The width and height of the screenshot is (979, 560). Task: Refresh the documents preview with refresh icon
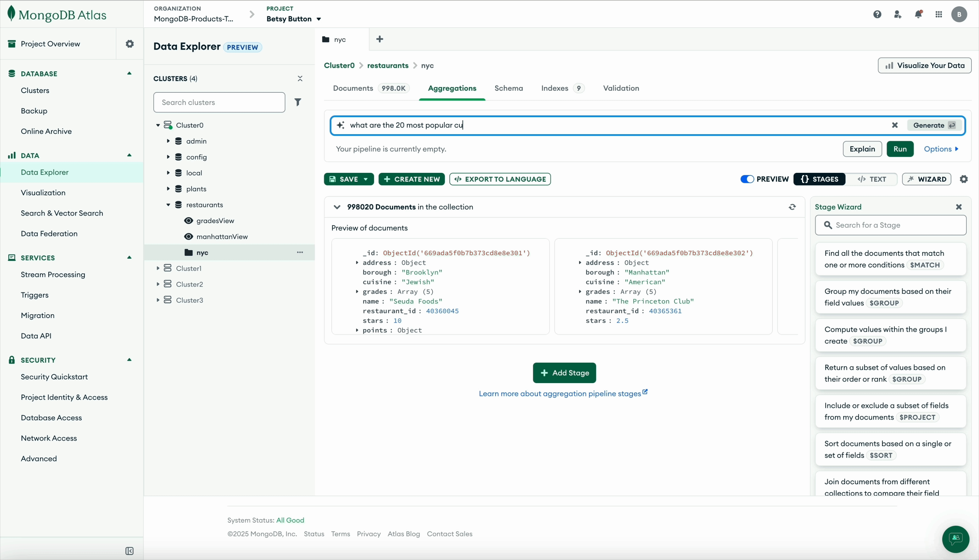click(793, 207)
